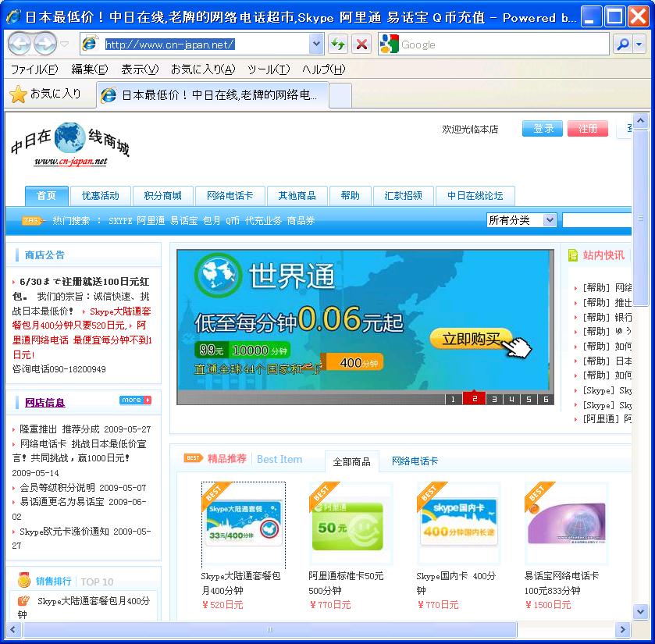The image size is (655, 644).
Task: Open the search options dropdown arrow
Action: tap(639, 44)
